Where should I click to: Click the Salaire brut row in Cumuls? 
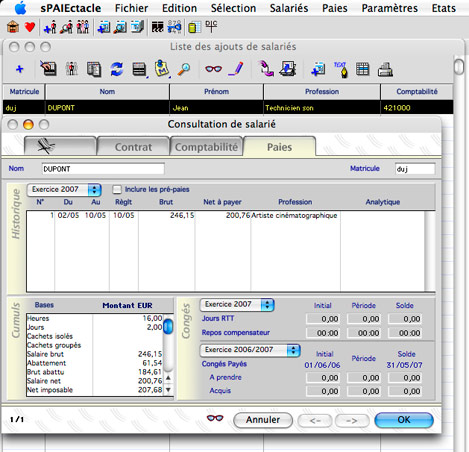pyautogui.click(x=95, y=354)
